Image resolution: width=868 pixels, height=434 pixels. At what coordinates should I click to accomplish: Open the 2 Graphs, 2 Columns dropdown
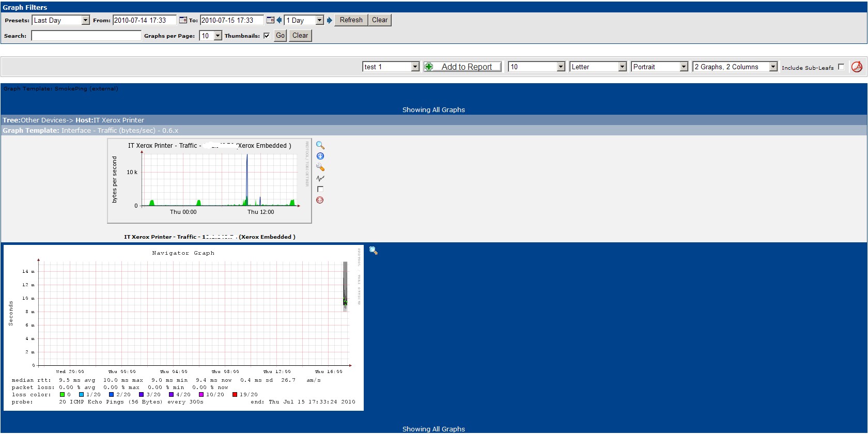click(x=735, y=67)
